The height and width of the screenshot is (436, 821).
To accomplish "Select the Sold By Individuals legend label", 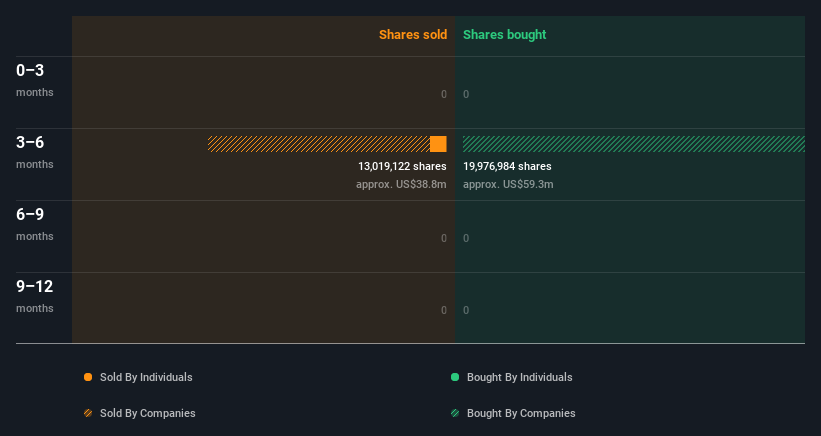I will tap(146, 377).
